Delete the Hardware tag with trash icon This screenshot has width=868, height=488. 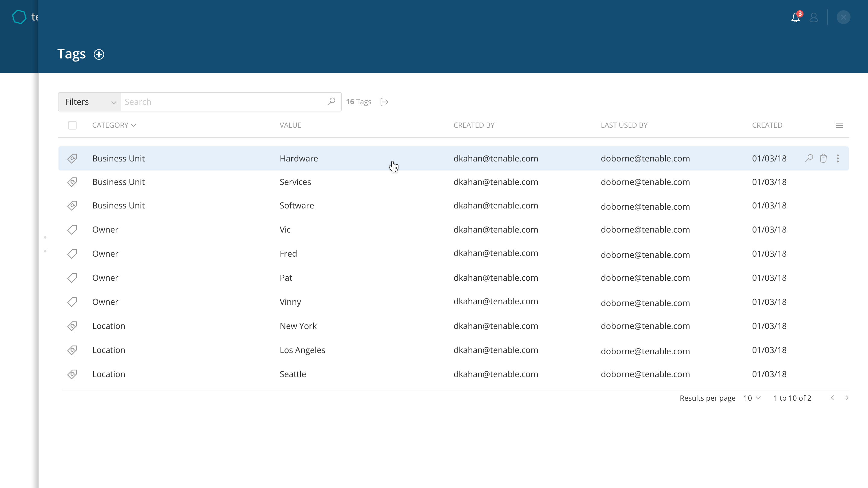[823, 158]
